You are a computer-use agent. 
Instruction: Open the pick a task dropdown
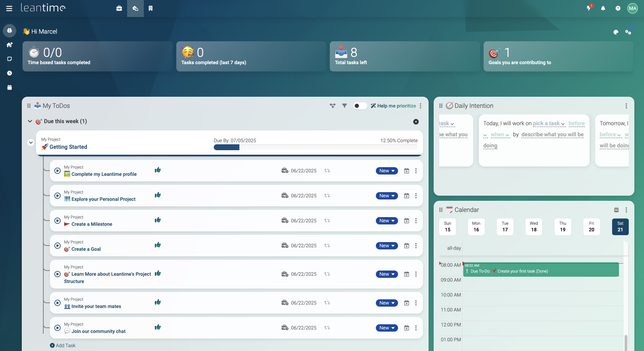[549, 123]
